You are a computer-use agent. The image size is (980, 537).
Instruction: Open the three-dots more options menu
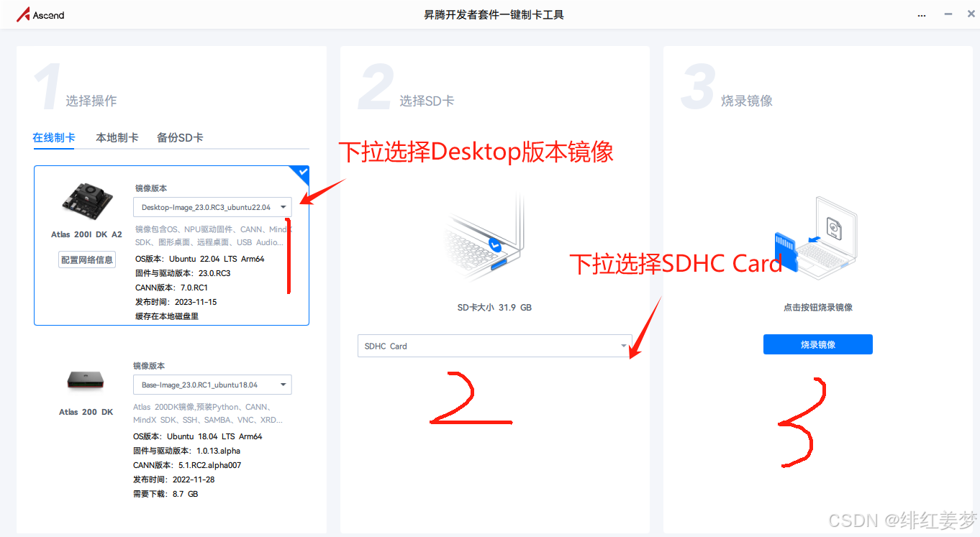922,15
